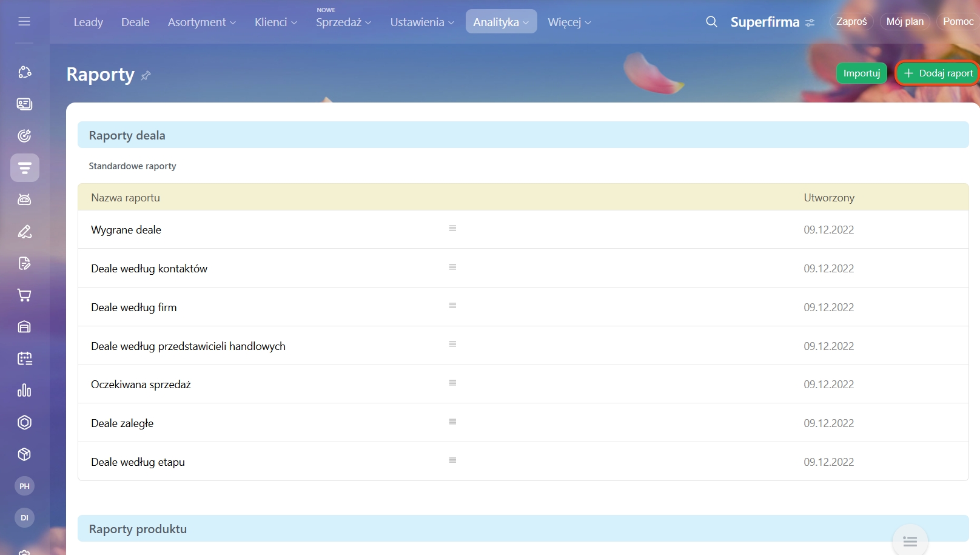Viewport: 980px width, 555px height.
Task: Click the Superfirma settings sliders icon
Action: click(x=810, y=22)
